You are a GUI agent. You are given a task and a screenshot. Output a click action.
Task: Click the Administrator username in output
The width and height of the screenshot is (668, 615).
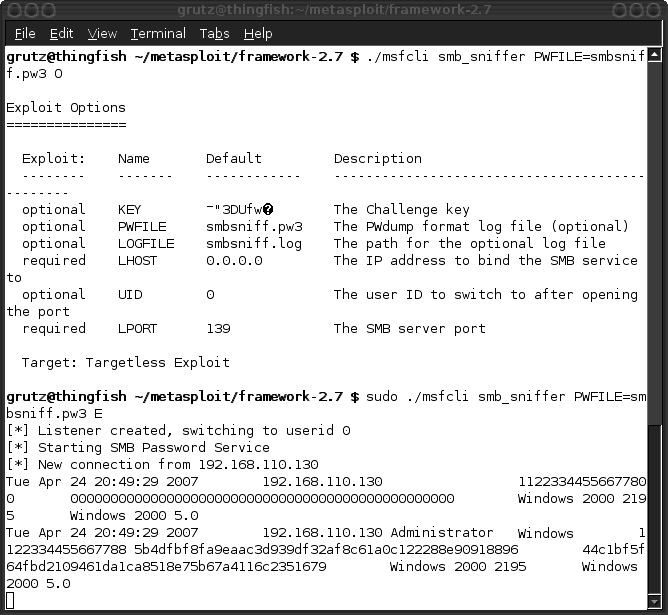pos(442,533)
